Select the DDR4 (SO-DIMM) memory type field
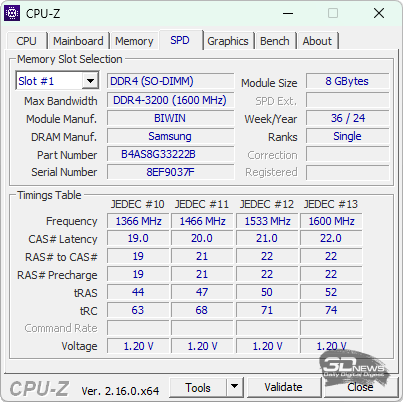 170,81
